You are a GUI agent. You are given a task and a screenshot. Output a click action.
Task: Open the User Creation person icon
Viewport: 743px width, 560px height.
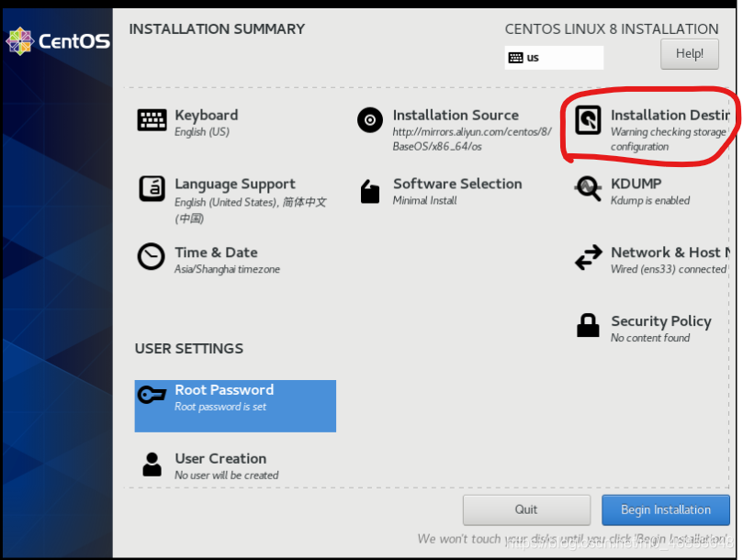point(152,465)
